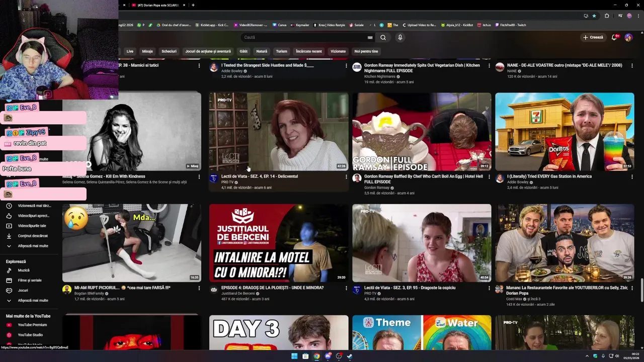
Task: Open options menu for MI-AM RUPT PICIORUL video
Action: tap(199, 288)
